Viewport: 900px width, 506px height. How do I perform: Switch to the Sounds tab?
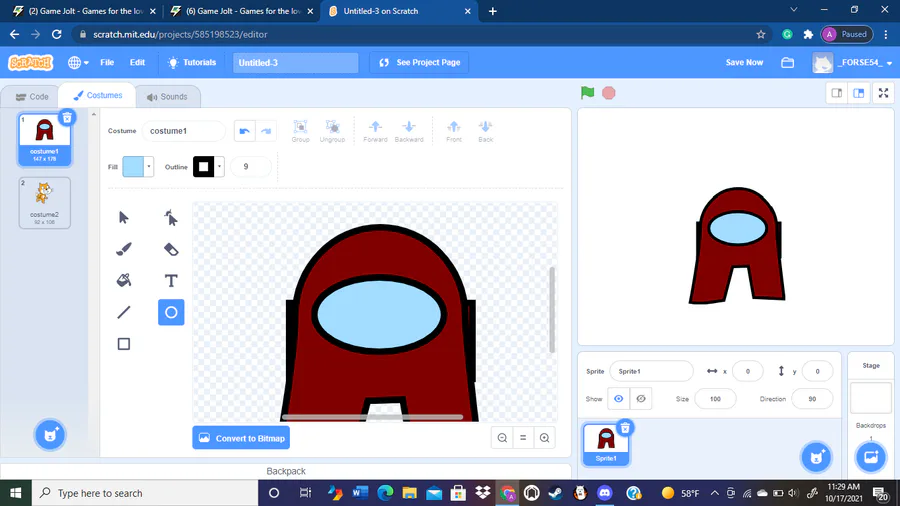pyautogui.click(x=168, y=96)
